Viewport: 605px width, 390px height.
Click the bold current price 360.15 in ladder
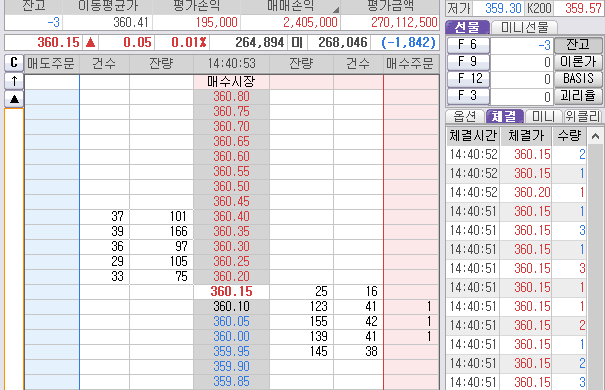tap(231, 292)
